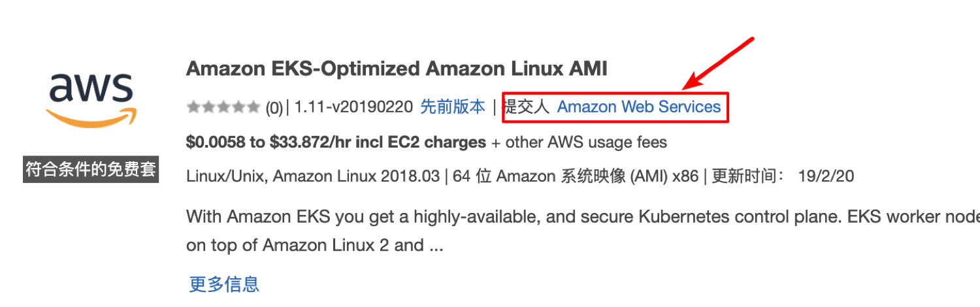The height and width of the screenshot is (307, 980).
Task: Click the fifth rating star
Action: pyautogui.click(x=253, y=107)
